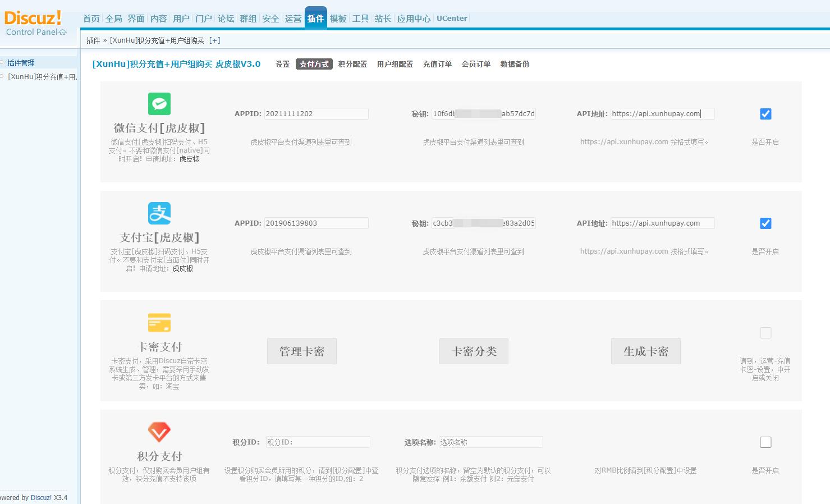The width and height of the screenshot is (830, 504).
Task: Select the 支付方式 tab
Action: (x=314, y=64)
